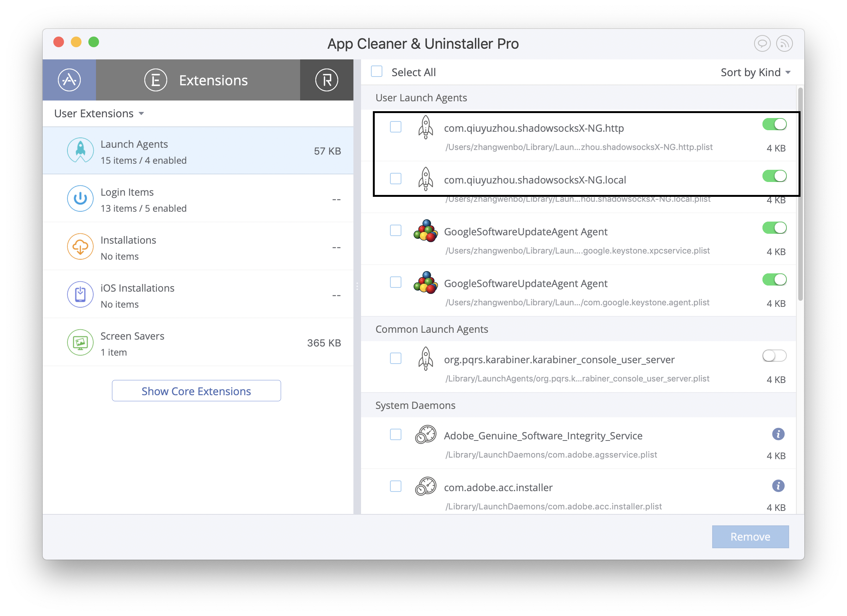
Task: Expand the User Extensions dropdown
Action: (99, 113)
